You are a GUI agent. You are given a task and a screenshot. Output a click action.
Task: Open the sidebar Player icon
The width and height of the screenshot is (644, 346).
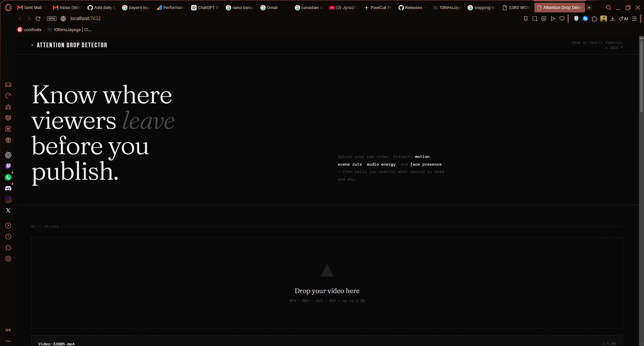click(8, 226)
